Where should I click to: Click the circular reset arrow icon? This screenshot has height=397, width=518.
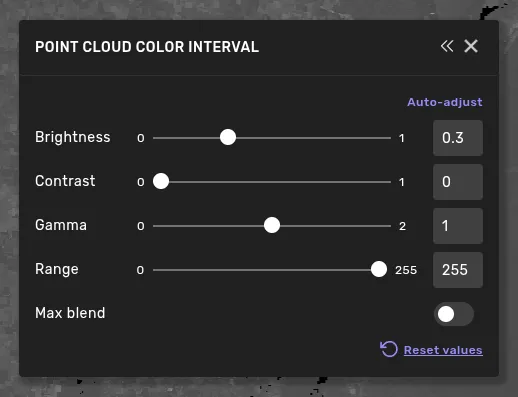[389, 349]
